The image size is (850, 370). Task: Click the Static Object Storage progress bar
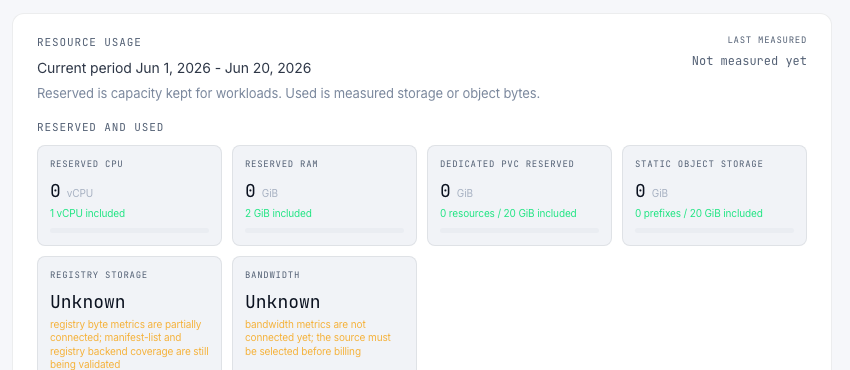(714, 230)
